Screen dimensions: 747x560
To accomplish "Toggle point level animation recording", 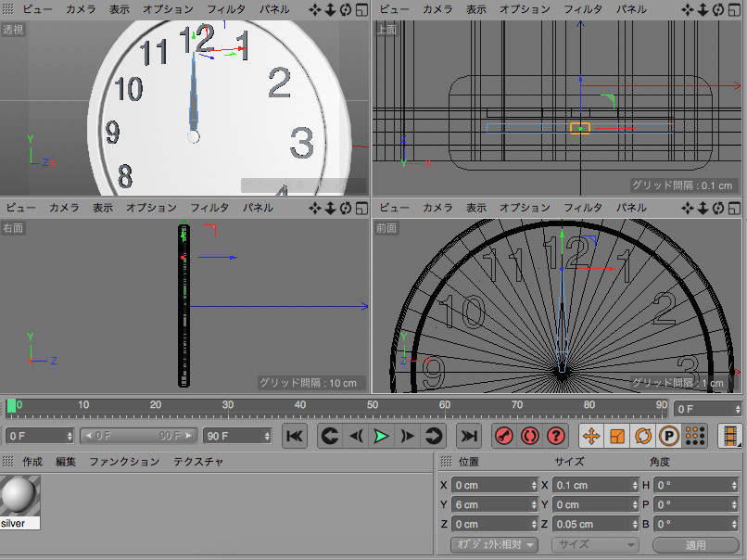I will pyautogui.click(x=695, y=436).
